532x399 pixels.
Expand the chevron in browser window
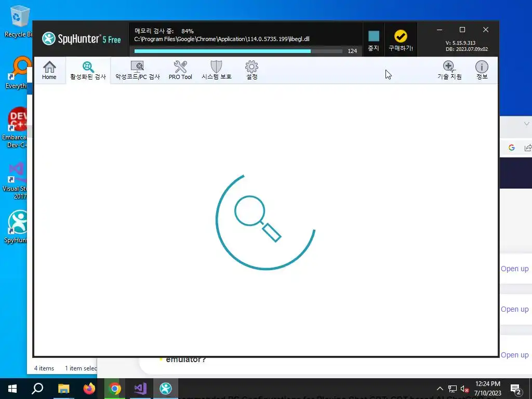click(527, 124)
